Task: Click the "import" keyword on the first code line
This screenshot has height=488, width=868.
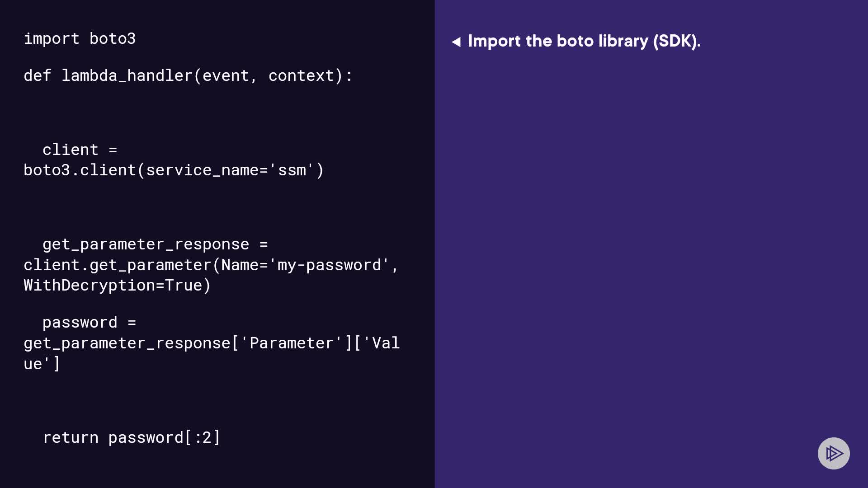Action: point(52,39)
